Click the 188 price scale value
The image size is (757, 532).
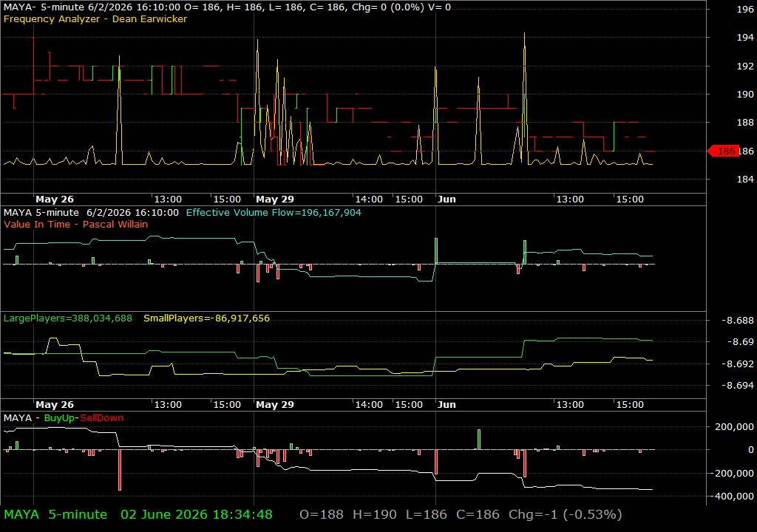click(x=745, y=123)
